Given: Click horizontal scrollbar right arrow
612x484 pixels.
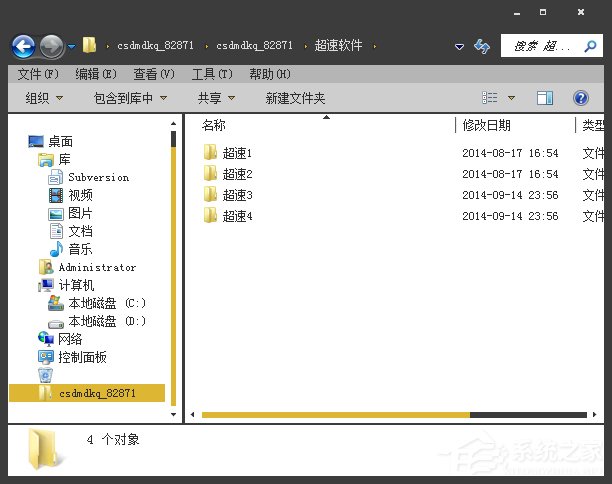Looking at the screenshot, I should 594,415.
